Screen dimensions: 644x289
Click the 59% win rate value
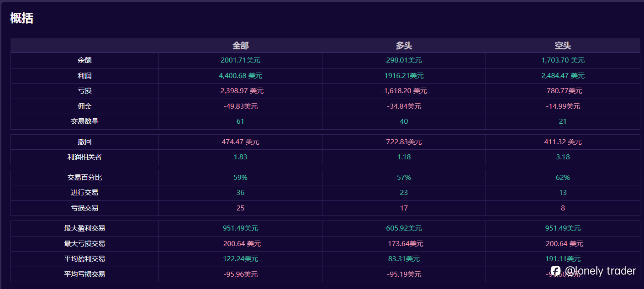point(240,178)
